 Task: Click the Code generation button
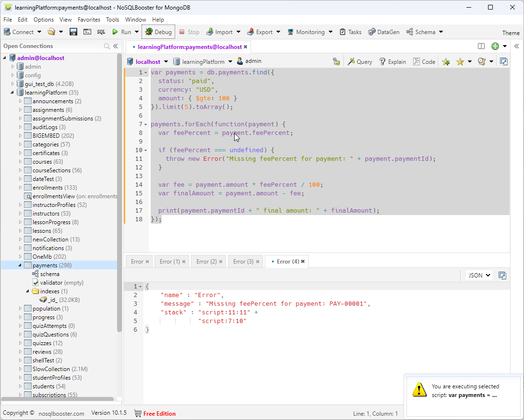pyautogui.click(x=424, y=61)
